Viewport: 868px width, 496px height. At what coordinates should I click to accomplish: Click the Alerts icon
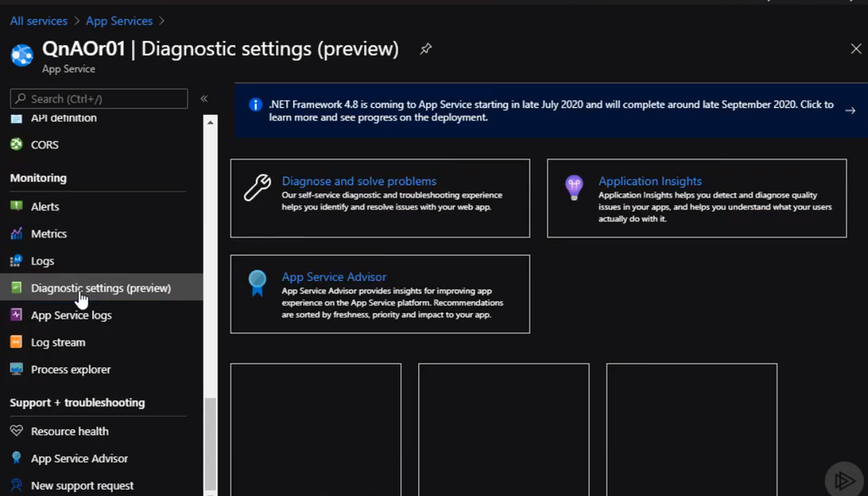pyautogui.click(x=17, y=206)
